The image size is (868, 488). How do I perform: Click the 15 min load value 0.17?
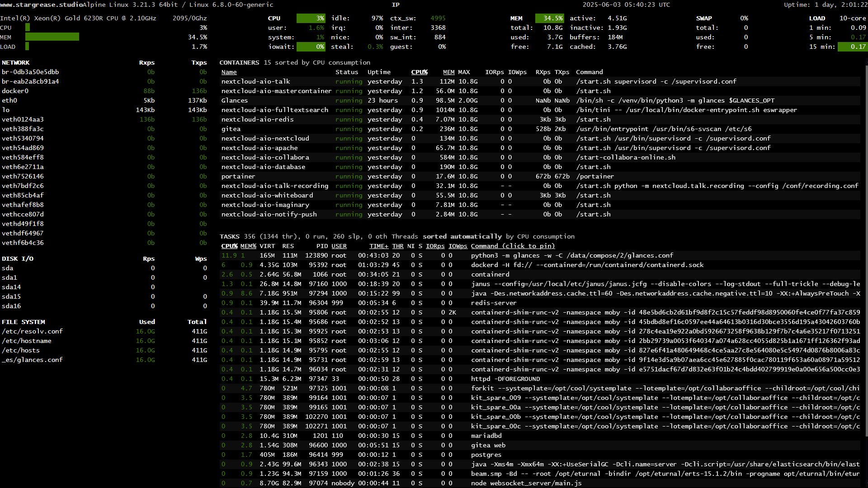click(x=852, y=47)
